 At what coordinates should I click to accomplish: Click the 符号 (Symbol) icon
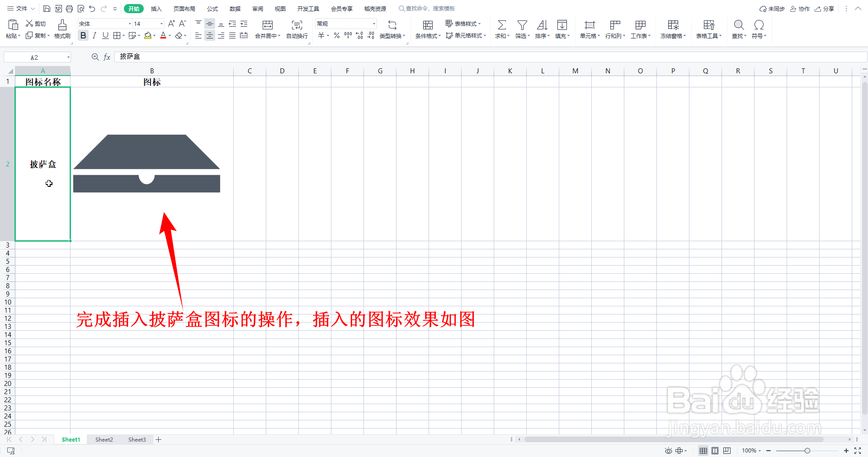[x=758, y=29]
